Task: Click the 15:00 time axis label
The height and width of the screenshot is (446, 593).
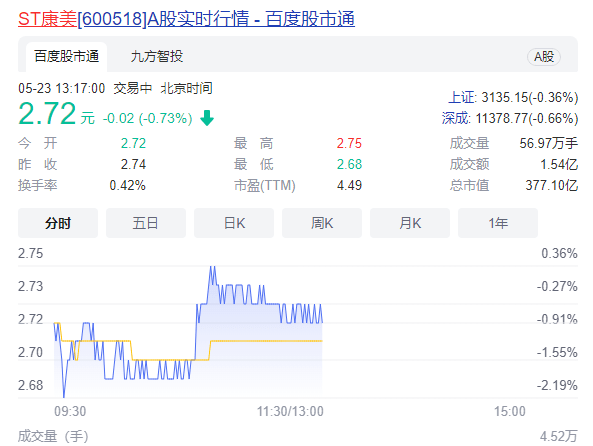Action: [x=510, y=411]
